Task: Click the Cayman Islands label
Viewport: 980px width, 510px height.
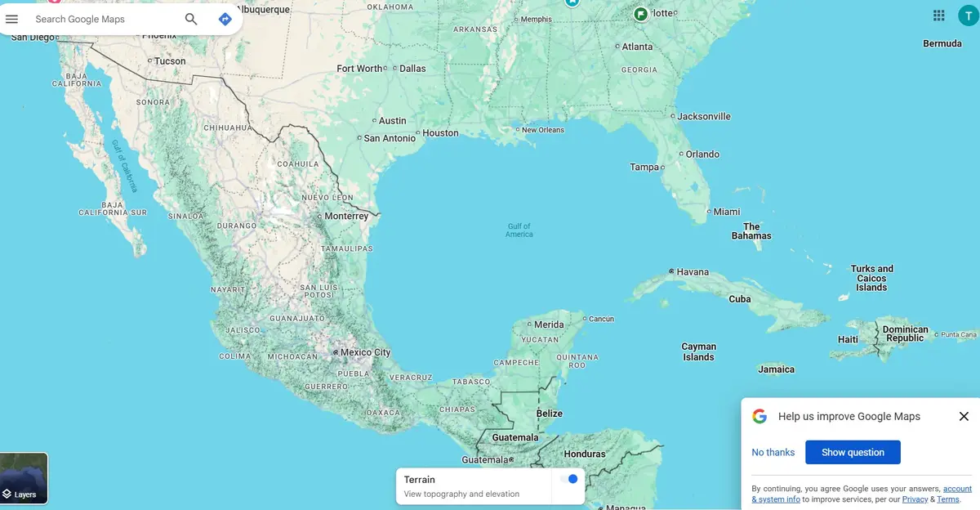Action: coord(698,351)
